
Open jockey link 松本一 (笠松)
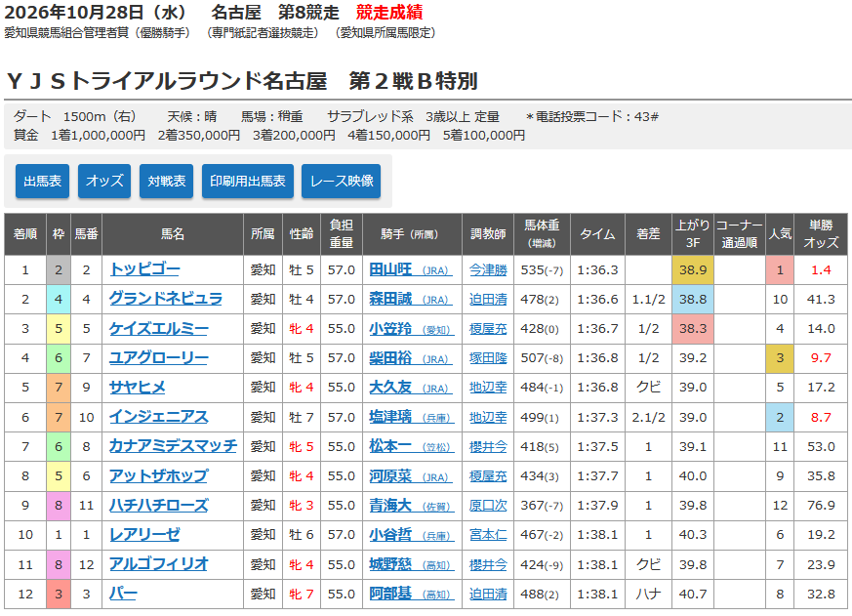click(x=411, y=446)
